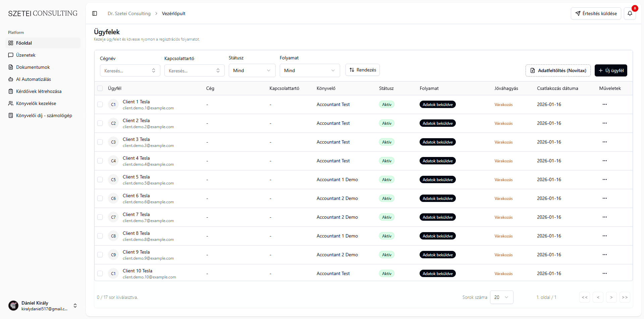This screenshot has width=644, height=319.
Task: Click the C5 client avatar
Action: point(113,180)
